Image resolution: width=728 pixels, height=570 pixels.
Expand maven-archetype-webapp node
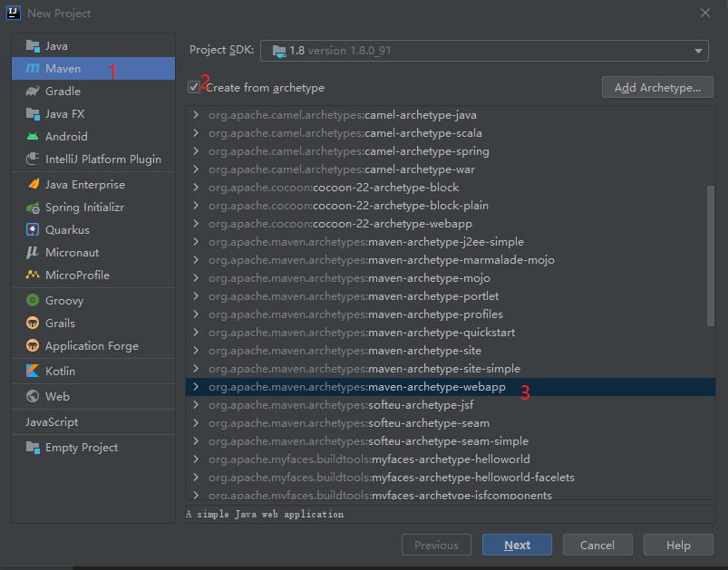point(196,387)
